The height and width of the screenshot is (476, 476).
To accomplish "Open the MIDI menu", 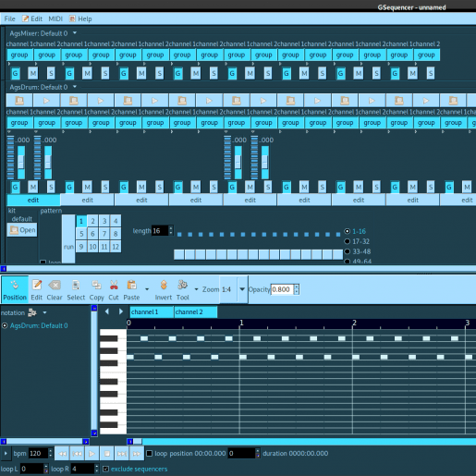I will click(x=55, y=18).
